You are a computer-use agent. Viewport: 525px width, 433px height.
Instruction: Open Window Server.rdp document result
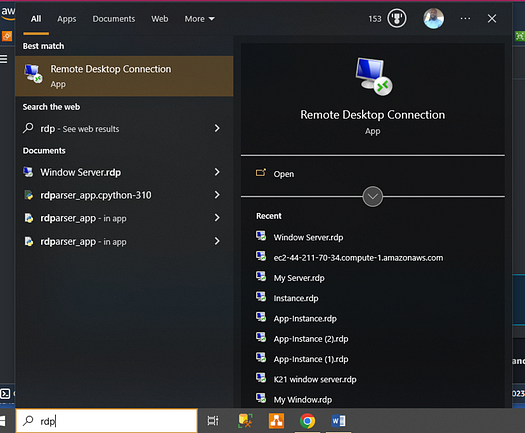click(x=124, y=172)
